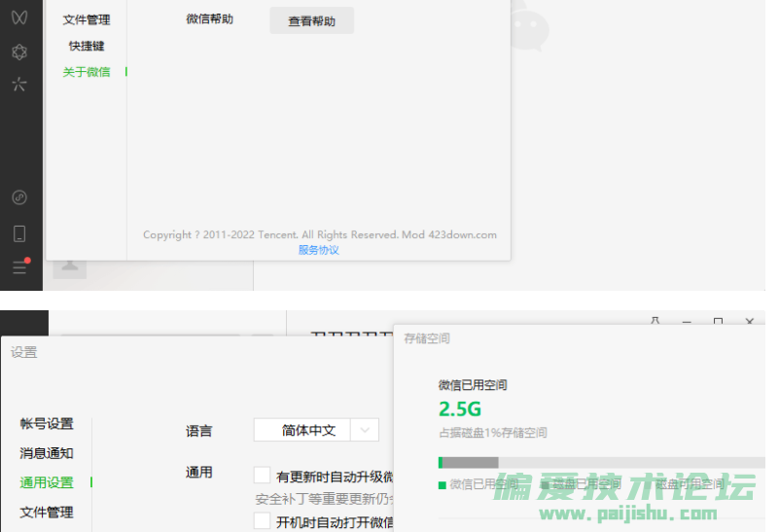Click the gray contact avatar placeholder
The image size is (779, 532).
coord(69,265)
